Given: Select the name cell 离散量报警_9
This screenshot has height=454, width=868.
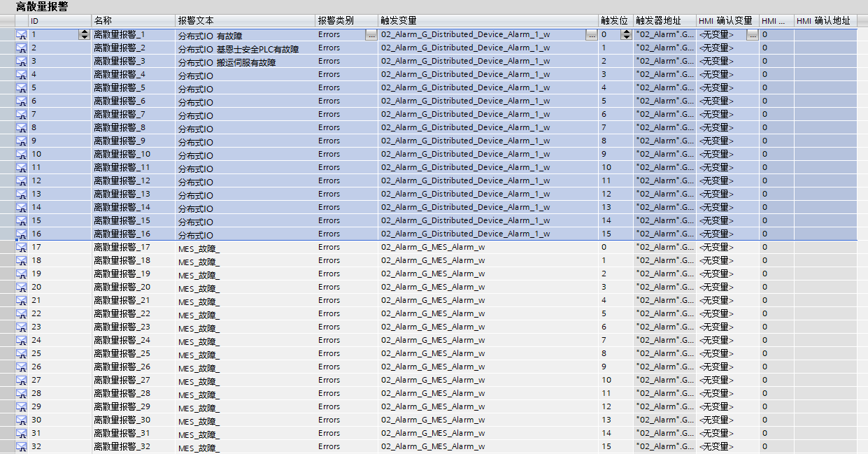Looking at the screenshot, I should 133,141.
